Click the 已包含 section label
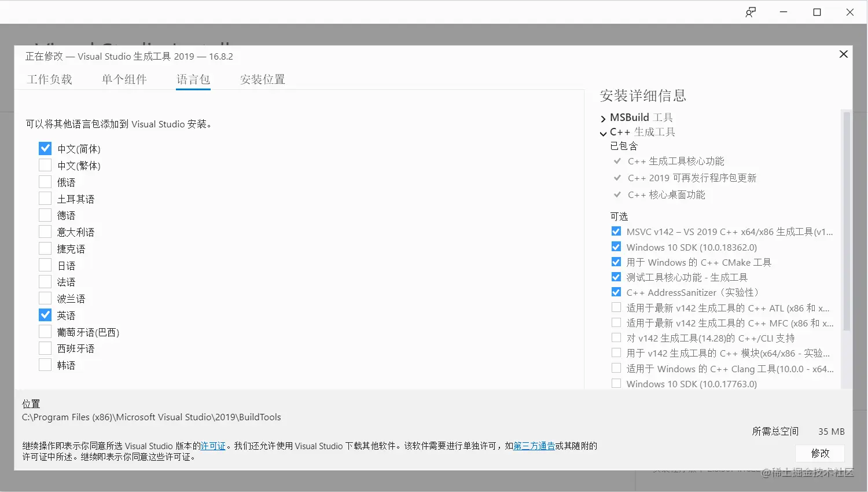Image resolution: width=868 pixels, height=492 pixels. pyautogui.click(x=624, y=146)
